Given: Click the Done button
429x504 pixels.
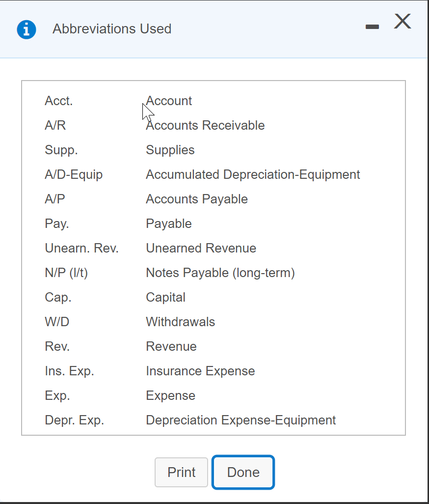Looking at the screenshot, I should point(243,472).
